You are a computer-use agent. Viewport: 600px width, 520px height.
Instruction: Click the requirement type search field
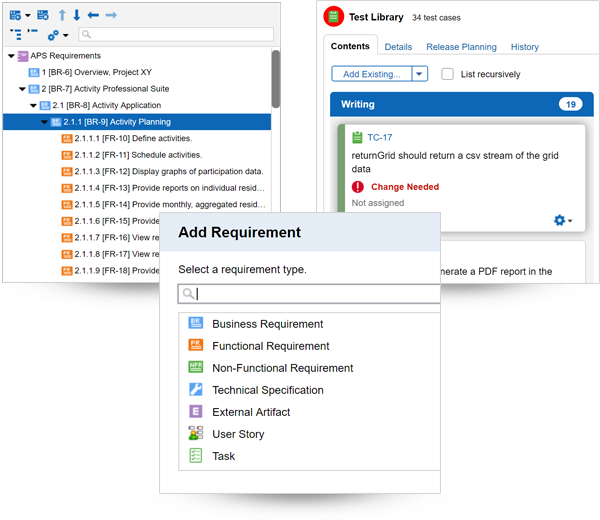[309, 294]
